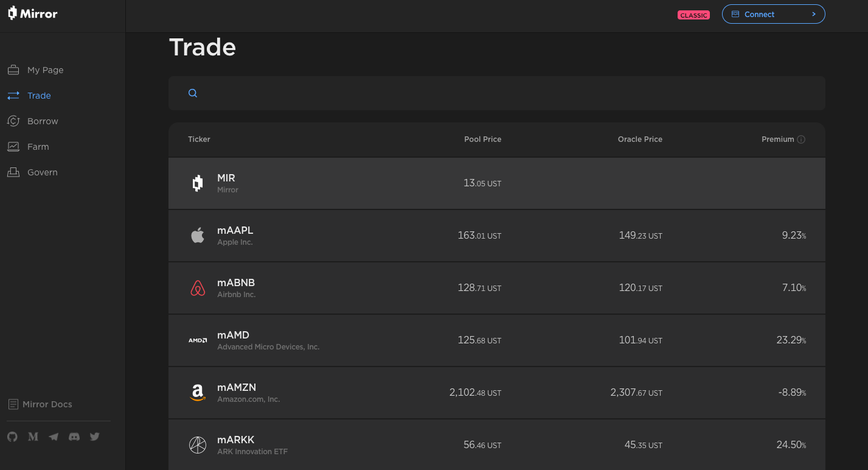Image resolution: width=868 pixels, height=470 pixels.
Task: Open GitHub icon link in sidebar
Action: coord(12,437)
